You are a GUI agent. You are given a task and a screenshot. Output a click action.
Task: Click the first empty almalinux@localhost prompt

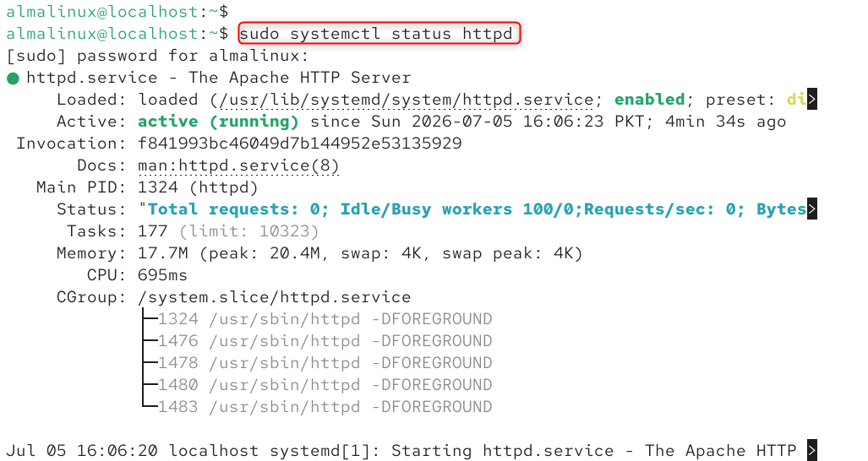[x=117, y=12]
